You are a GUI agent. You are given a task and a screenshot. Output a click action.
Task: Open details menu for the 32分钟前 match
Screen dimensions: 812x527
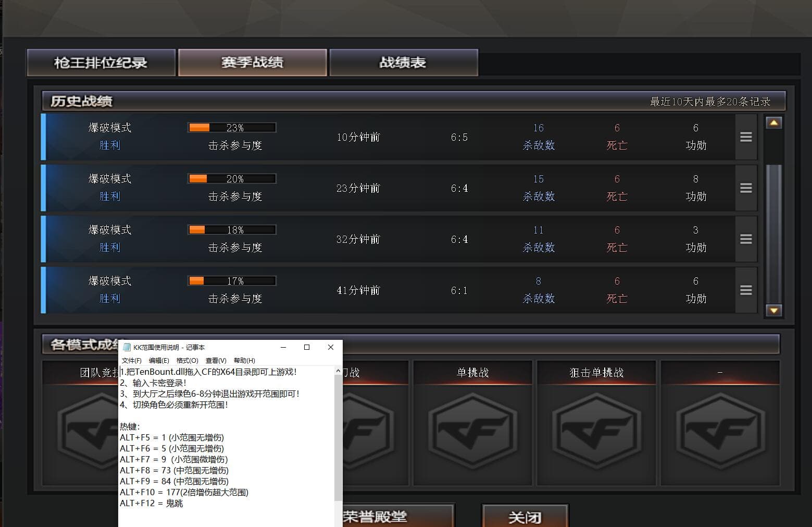[x=746, y=239]
